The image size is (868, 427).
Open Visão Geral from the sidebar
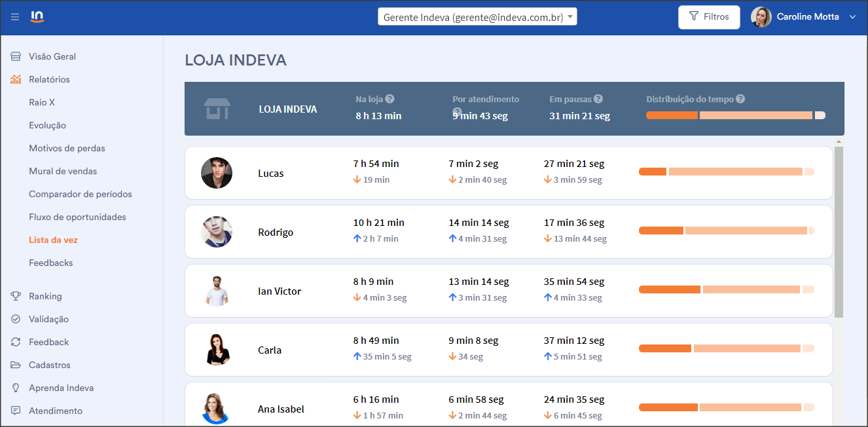click(x=52, y=56)
